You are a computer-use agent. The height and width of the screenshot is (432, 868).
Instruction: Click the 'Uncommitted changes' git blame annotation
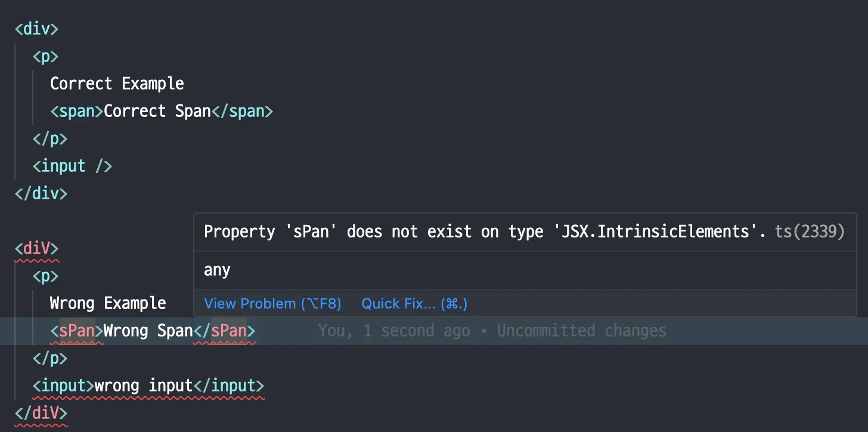(x=581, y=331)
